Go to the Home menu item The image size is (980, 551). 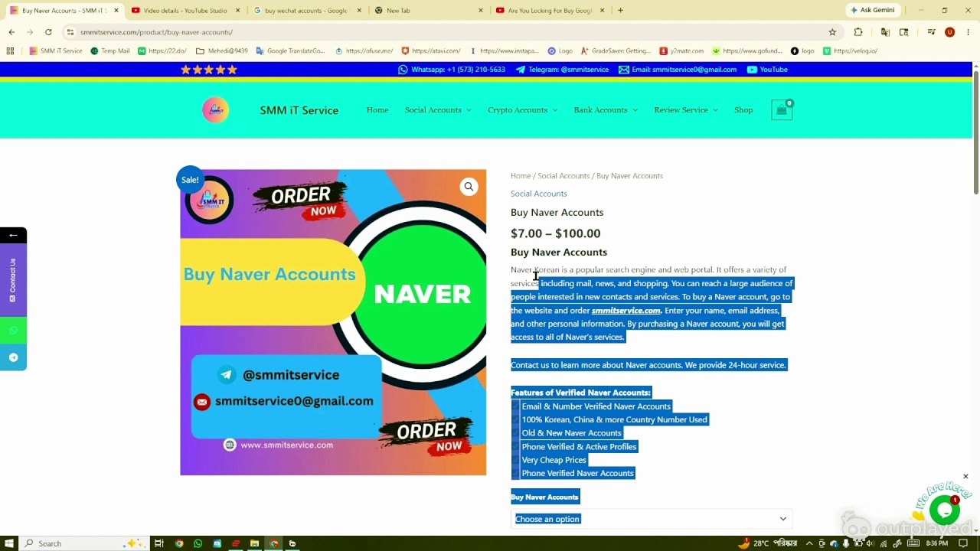[x=377, y=110]
